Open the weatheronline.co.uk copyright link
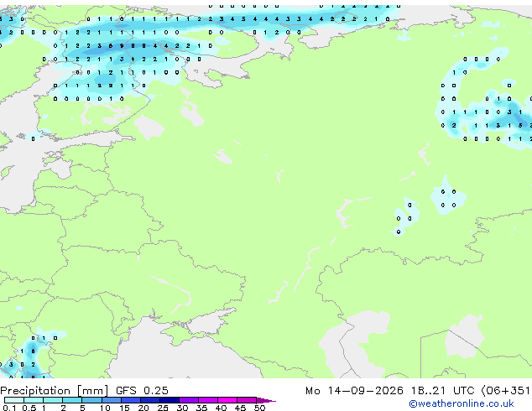 [x=461, y=403]
